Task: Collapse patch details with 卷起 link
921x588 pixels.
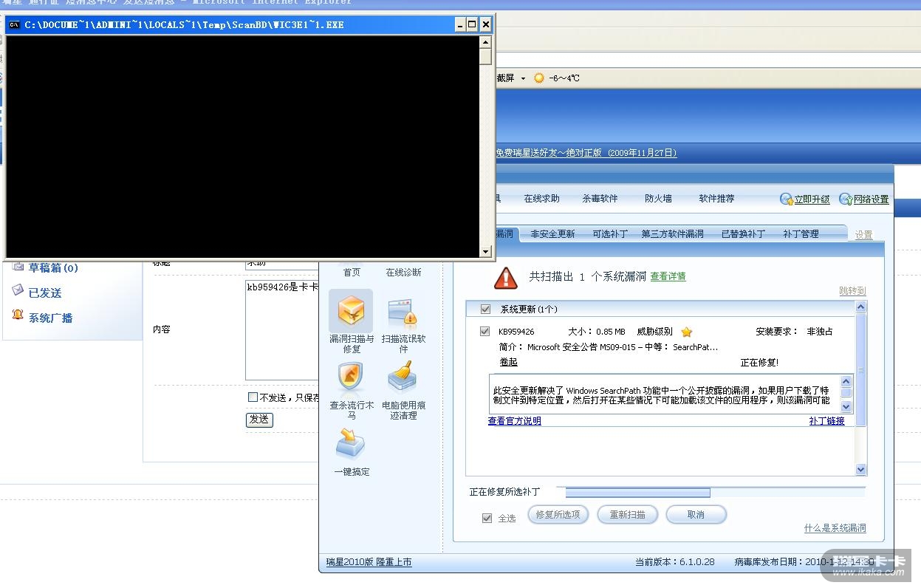Action: [x=509, y=363]
